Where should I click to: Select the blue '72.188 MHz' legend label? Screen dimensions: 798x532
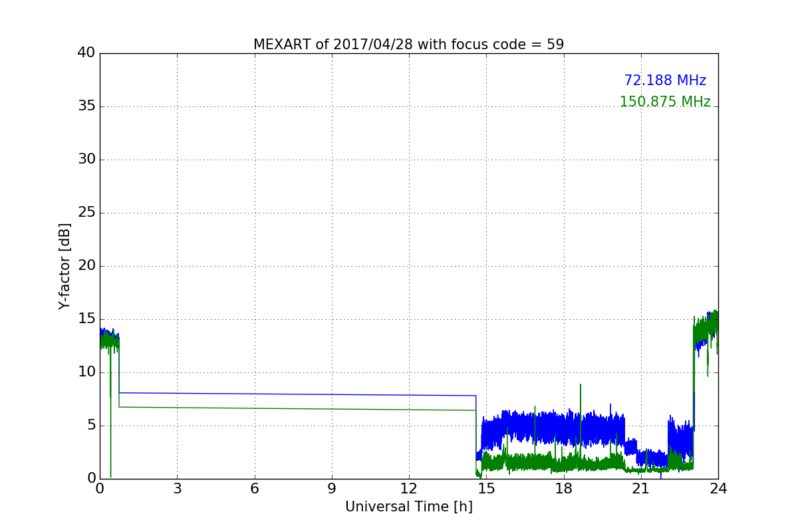coord(665,80)
